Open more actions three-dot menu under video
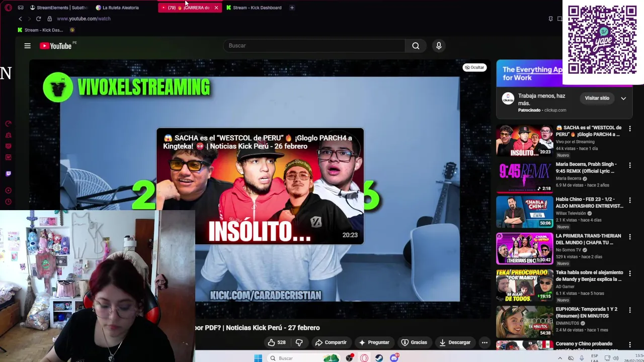This screenshot has width=644, height=362. [x=485, y=342]
